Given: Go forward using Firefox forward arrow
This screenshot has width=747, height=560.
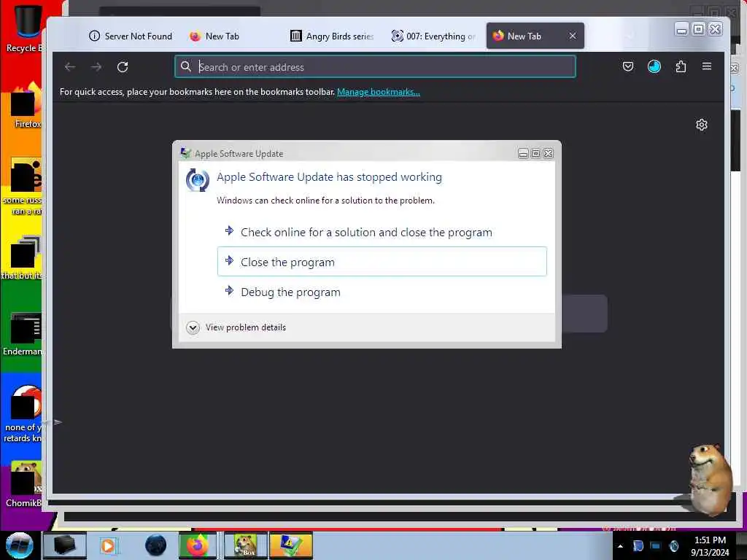Looking at the screenshot, I should click(96, 67).
